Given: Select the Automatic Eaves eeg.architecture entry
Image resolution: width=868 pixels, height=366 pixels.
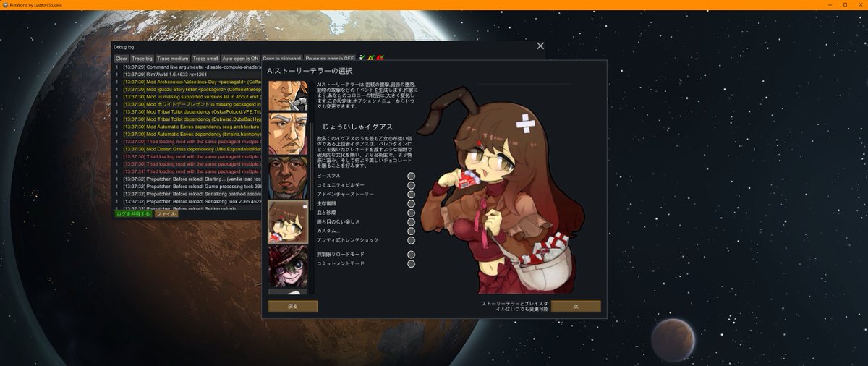Looking at the screenshot, I should [x=188, y=127].
